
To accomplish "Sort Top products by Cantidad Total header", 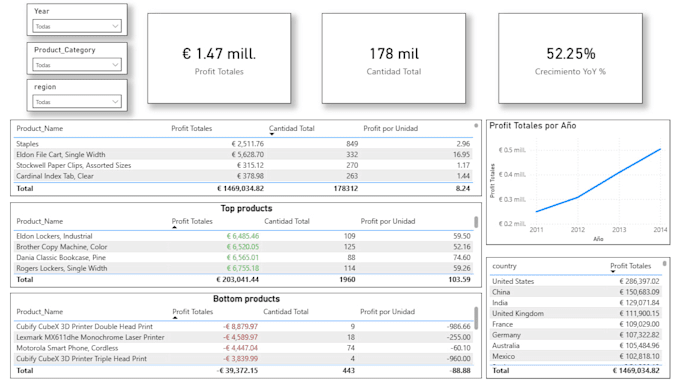I will coord(287,221).
